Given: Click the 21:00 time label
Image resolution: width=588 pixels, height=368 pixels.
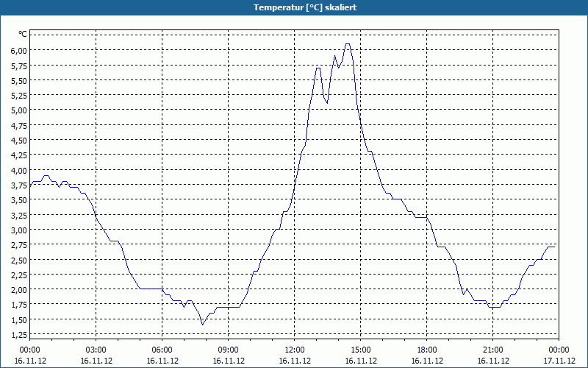Looking at the screenshot, I should tap(493, 350).
